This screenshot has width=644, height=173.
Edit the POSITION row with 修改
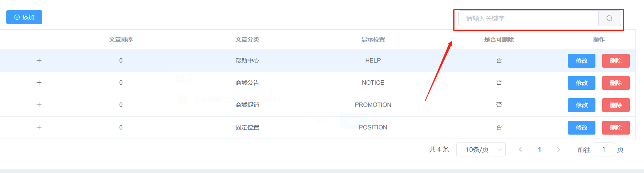point(582,127)
